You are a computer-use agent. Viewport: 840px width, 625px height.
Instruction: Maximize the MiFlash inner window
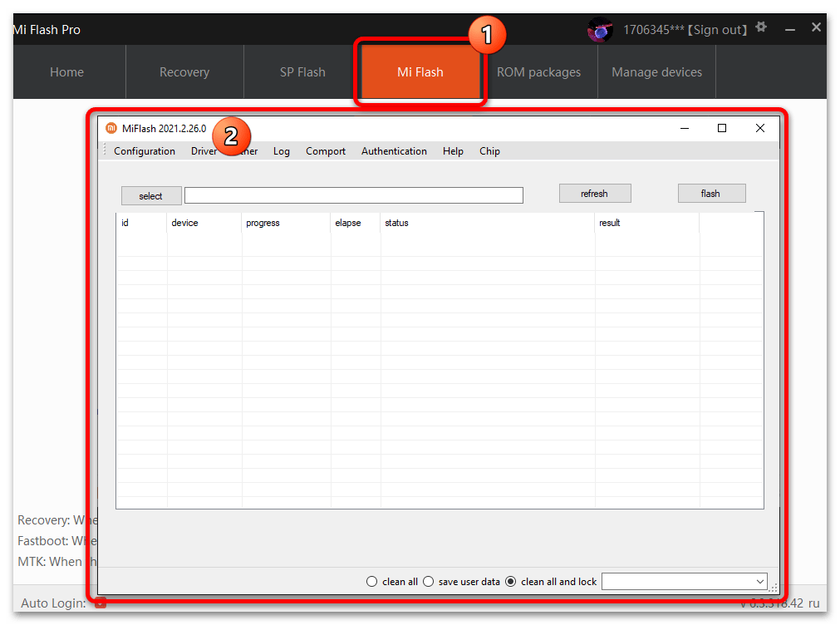click(x=722, y=128)
